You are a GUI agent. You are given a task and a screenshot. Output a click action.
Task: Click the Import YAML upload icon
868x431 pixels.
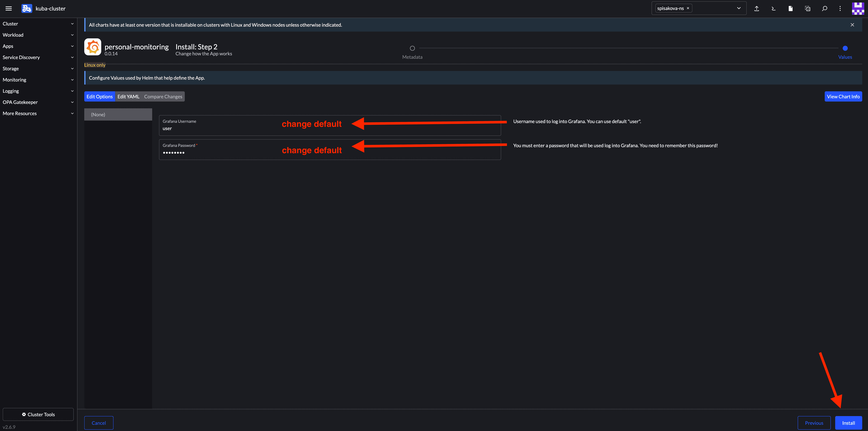coord(757,8)
